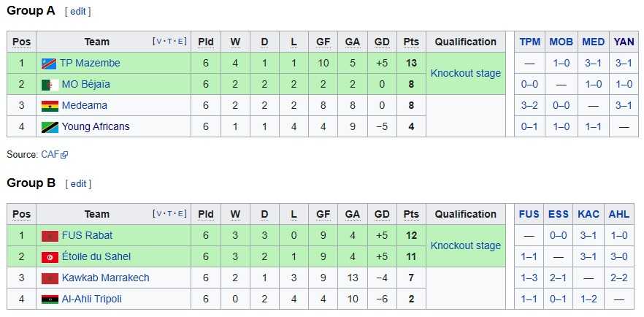
Task: Edit the Group A section
Action: [78, 12]
